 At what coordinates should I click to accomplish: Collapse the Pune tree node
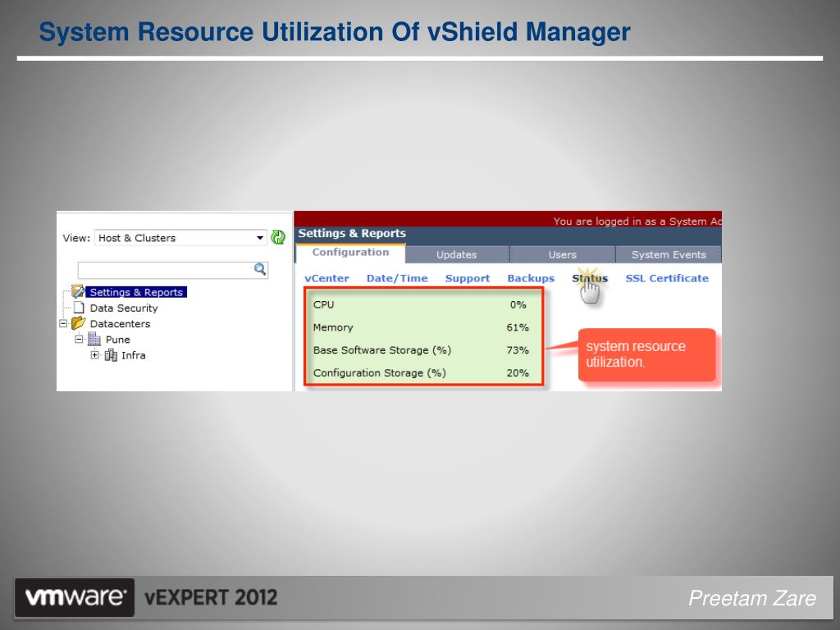pos(80,339)
